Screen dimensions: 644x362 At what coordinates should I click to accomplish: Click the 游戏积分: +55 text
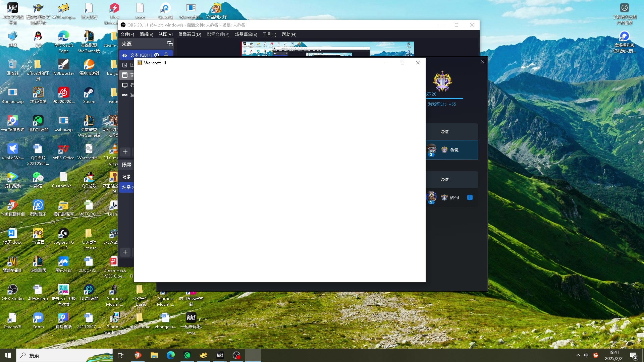[x=442, y=104]
